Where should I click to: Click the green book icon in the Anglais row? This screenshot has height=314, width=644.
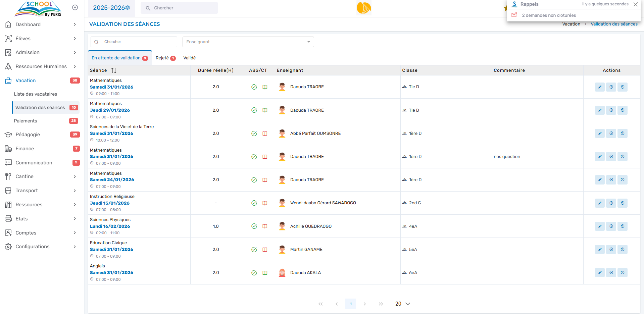pyautogui.click(x=265, y=273)
